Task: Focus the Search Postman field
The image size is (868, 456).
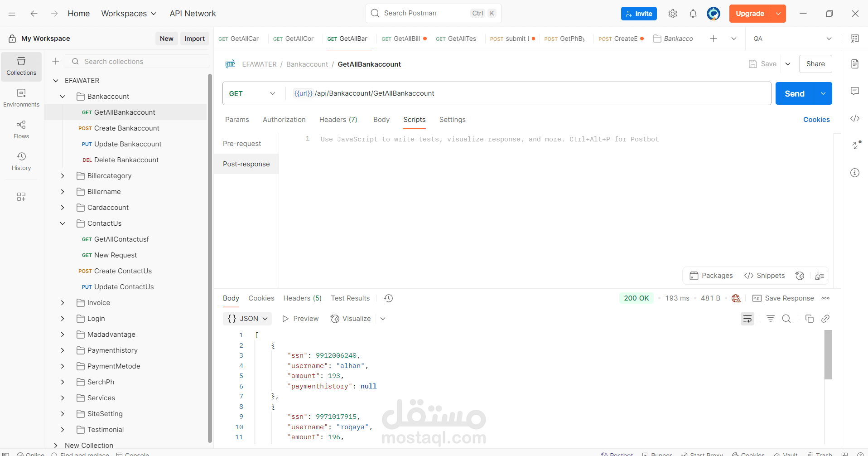Action: tap(434, 13)
